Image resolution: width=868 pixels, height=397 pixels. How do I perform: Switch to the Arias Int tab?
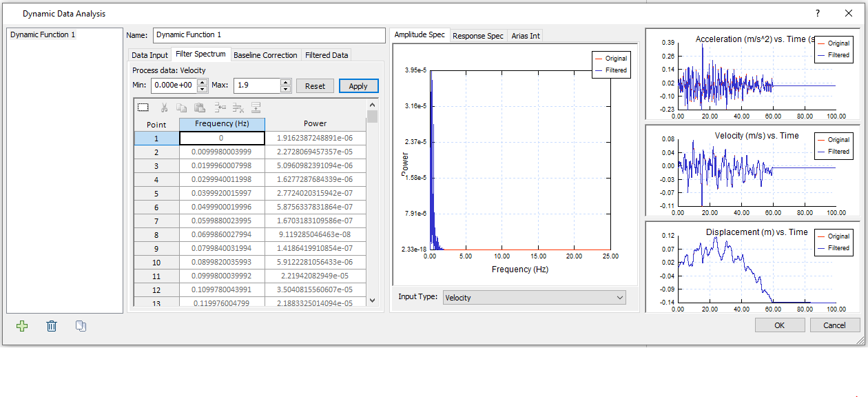coord(525,36)
